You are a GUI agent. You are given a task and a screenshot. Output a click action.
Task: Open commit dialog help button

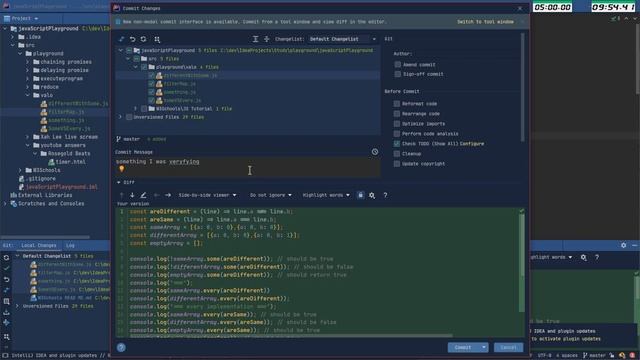coord(121,347)
